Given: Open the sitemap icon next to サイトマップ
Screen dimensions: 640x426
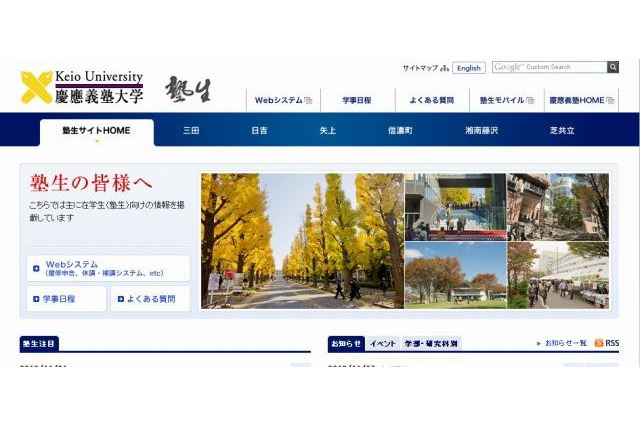Looking at the screenshot, I should (x=444, y=68).
